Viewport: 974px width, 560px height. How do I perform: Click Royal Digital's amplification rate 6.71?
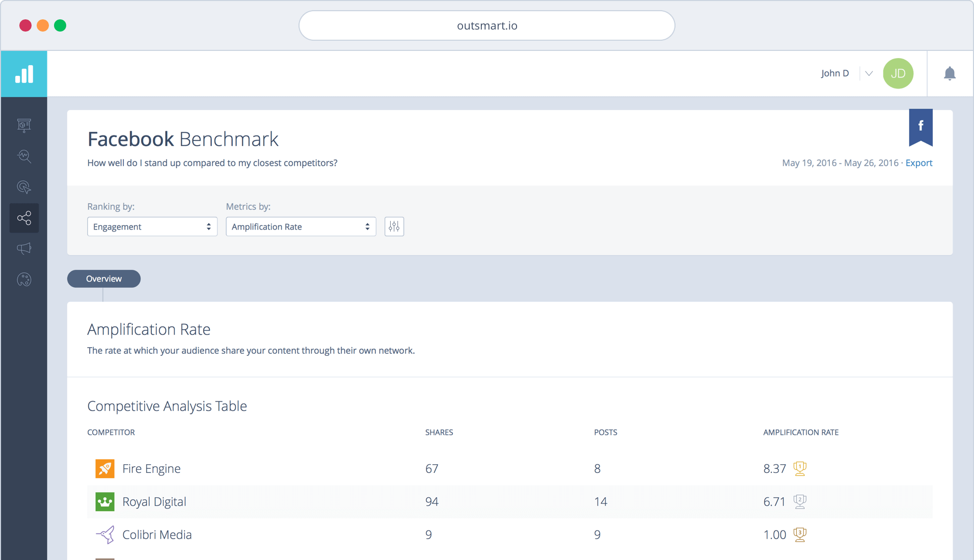tap(774, 501)
